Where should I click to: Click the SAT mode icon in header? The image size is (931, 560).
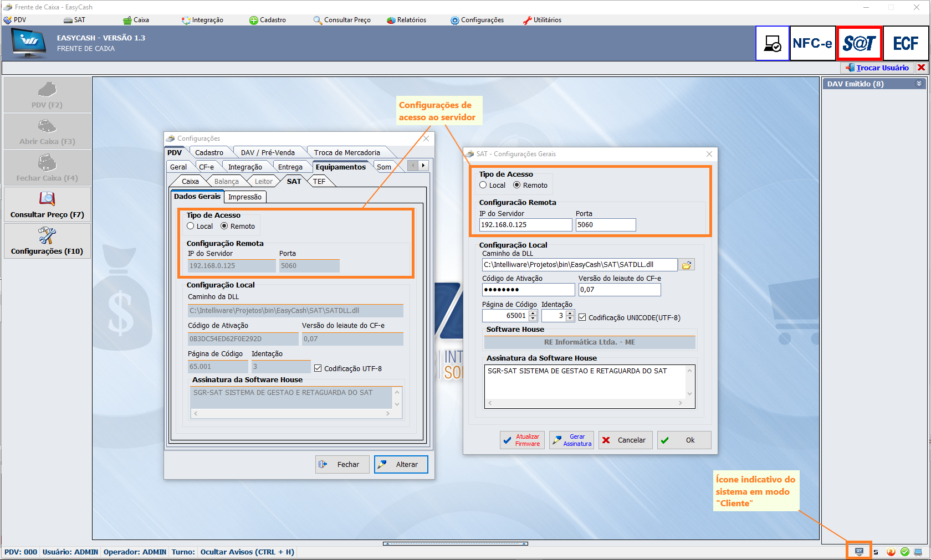[859, 43]
